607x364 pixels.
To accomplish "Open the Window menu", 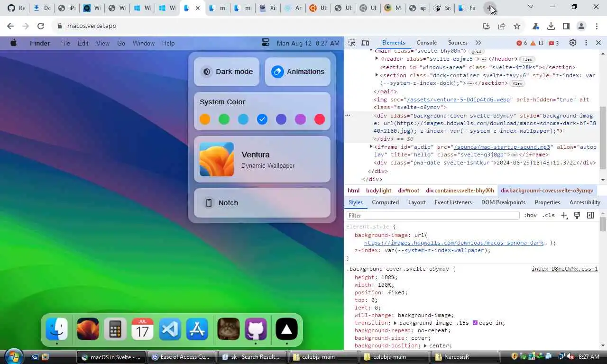I will click(x=144, y=43).
